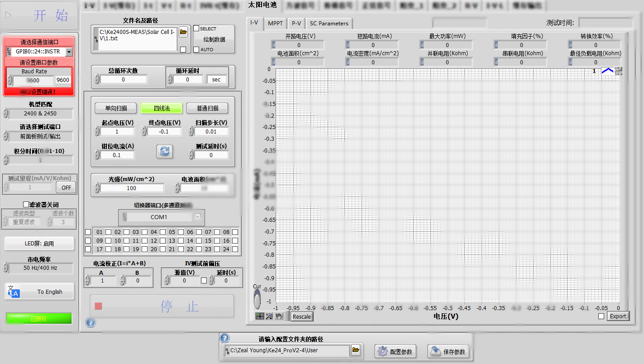Switch language with To English button
The image size is (644, 364).
(x=39, y=292)
